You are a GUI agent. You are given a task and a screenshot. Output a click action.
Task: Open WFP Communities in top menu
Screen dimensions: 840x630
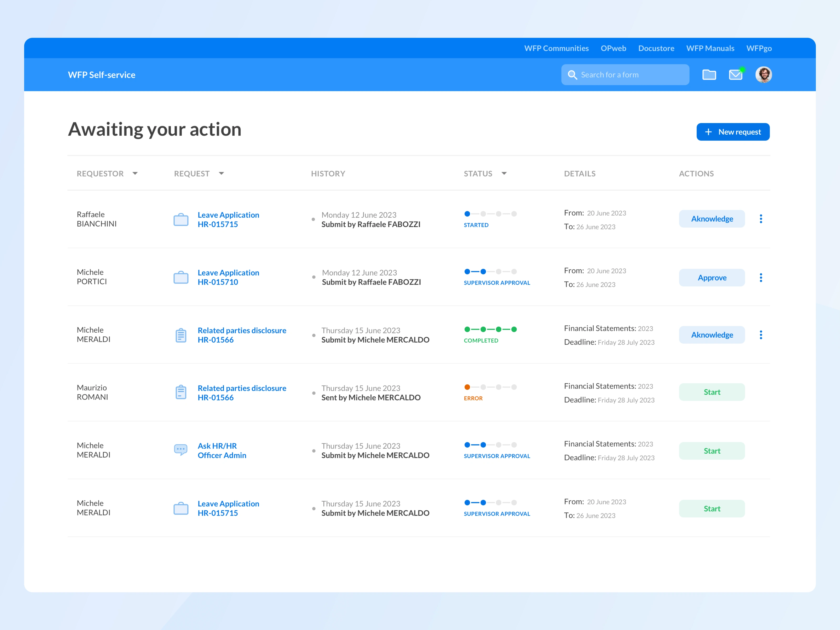(556, 48)
